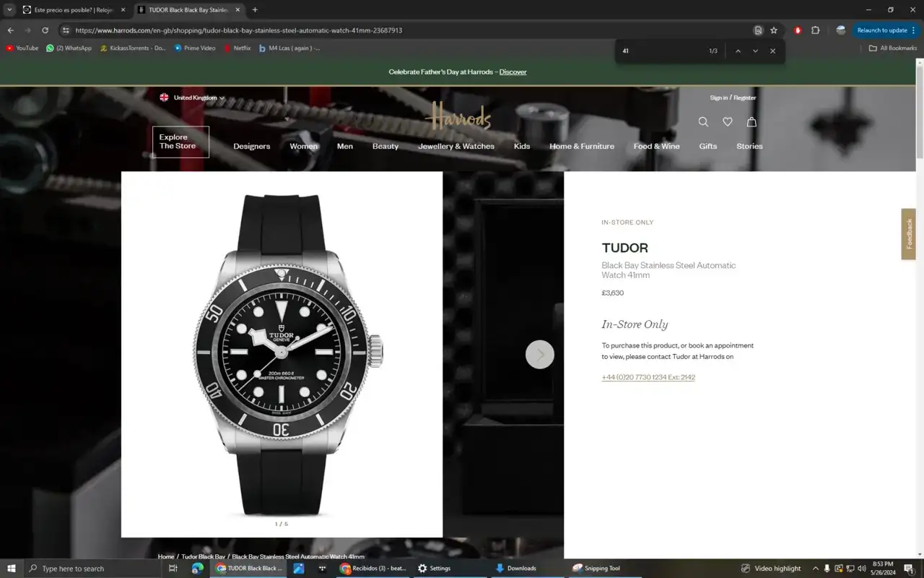Open the shopping bag icon
This screenshot has height=578, width=924.
click(x=751, y=122)
